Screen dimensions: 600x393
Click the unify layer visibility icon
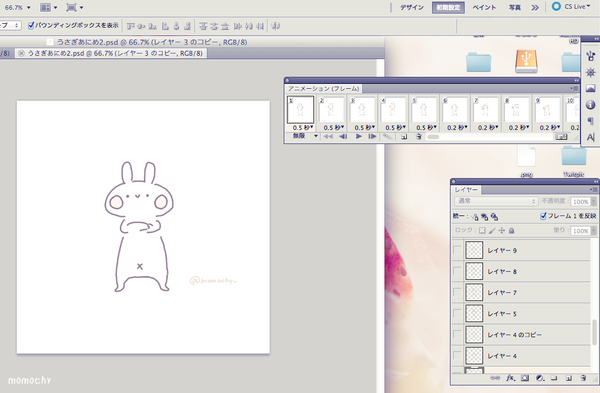pyautogui.click(x=484, y=217)
